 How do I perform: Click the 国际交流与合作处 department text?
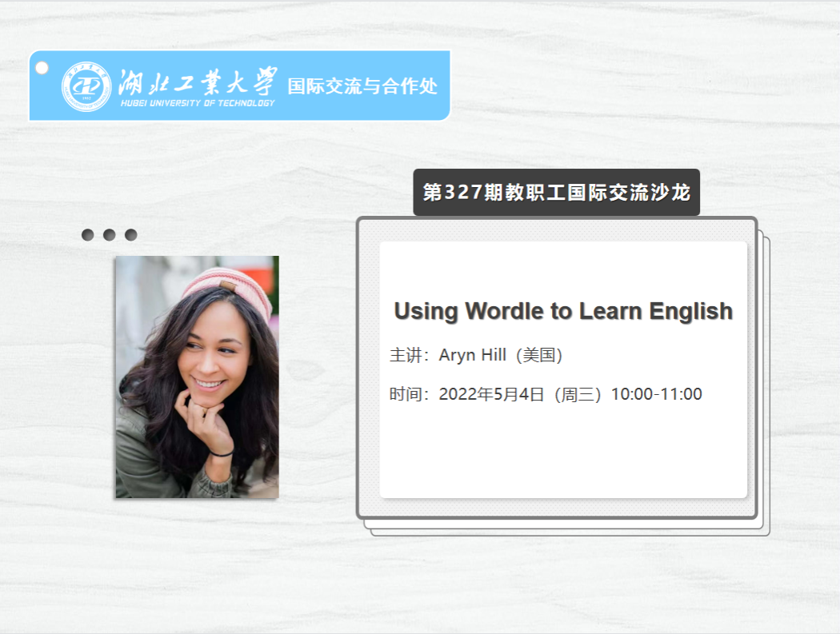[362, 86]
